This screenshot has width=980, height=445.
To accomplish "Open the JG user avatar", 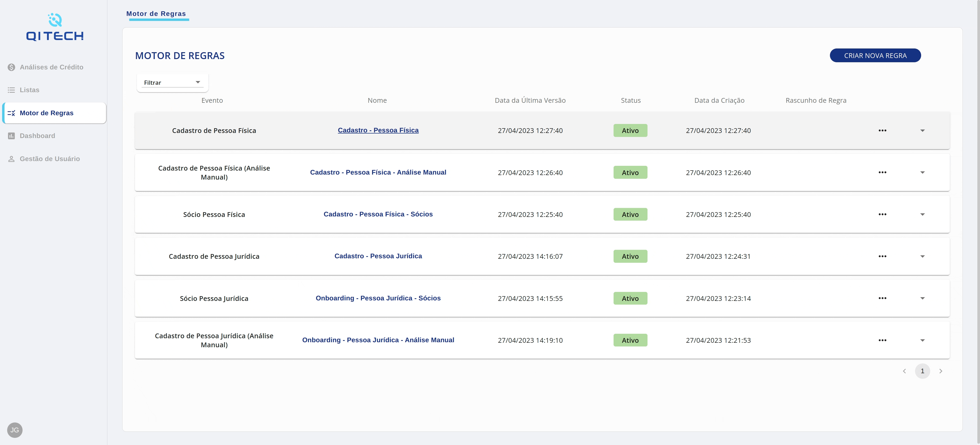I will [x=15, y=430].
